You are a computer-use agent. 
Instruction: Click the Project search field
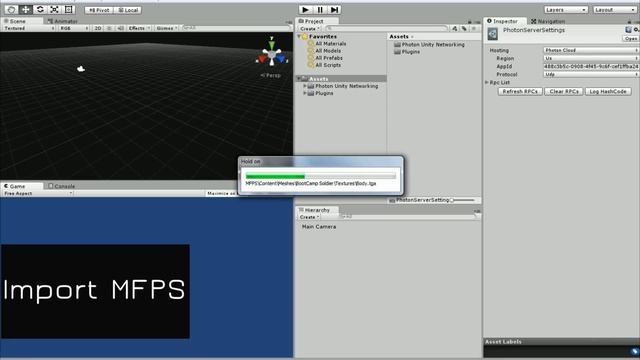[x=387, y=29]
